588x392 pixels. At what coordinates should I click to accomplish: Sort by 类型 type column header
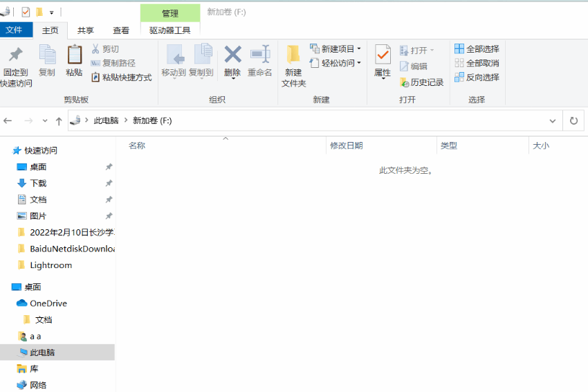click(483, 145)
